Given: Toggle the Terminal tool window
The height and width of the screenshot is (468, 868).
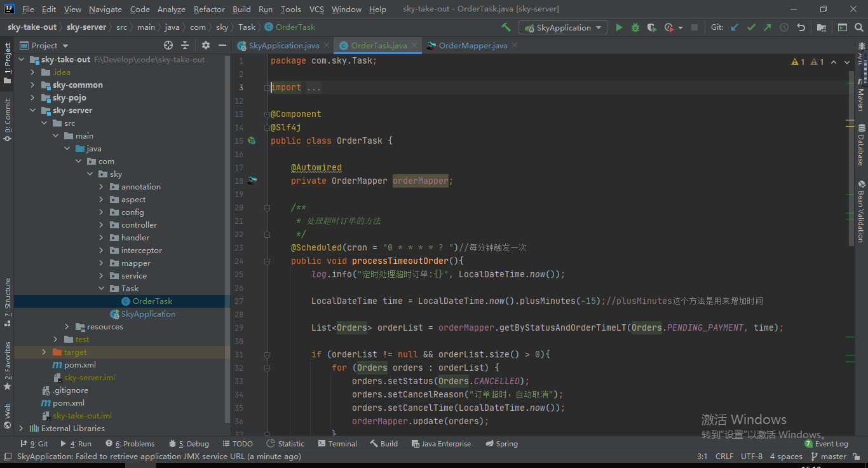Looking at the screenshot, I should pos(336,444).
